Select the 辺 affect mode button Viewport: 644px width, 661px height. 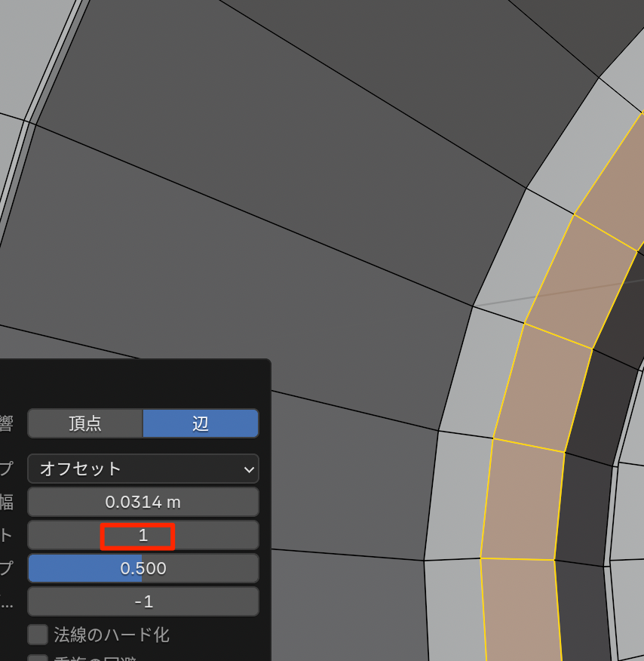pyautogui.click(x=201, y=423)
